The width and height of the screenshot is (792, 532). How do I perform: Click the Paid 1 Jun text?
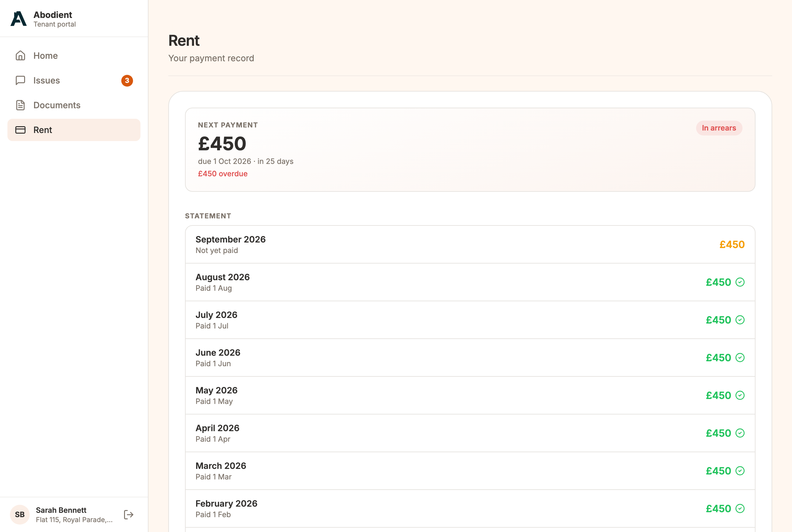213,363
